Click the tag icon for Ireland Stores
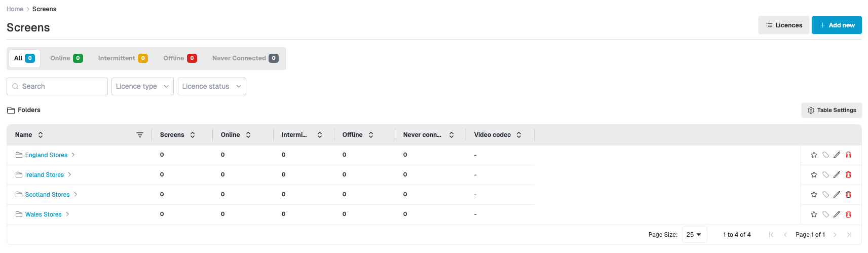The width and height of the screenshot is (868, 253). (x=825, y=175)
